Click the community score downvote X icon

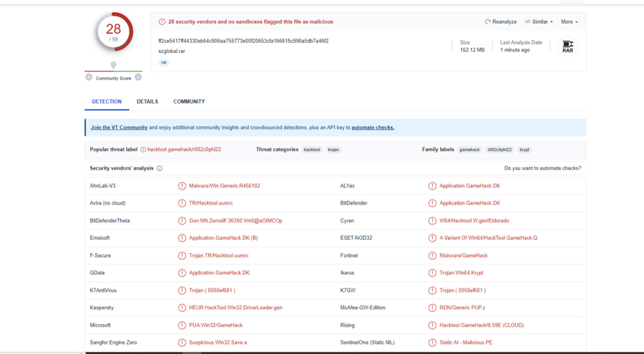coord(89,77)
